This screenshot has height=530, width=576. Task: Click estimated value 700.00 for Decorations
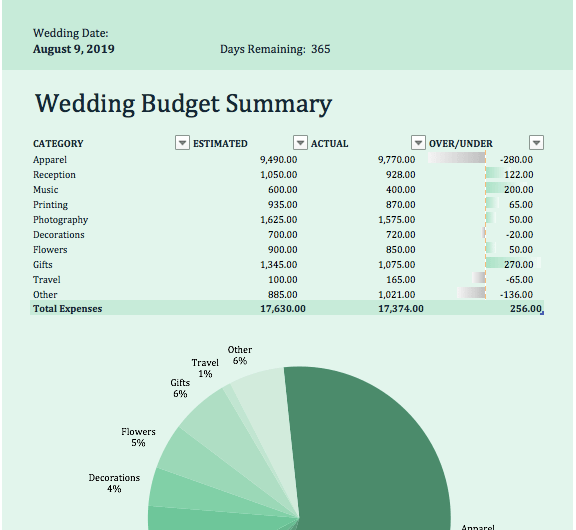click(x=282, y=235)
